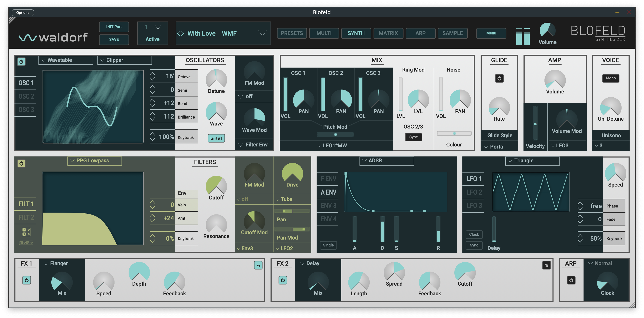
Task: Open the PPG Lowpass filter type dropdown
Action: pos(94,161)
